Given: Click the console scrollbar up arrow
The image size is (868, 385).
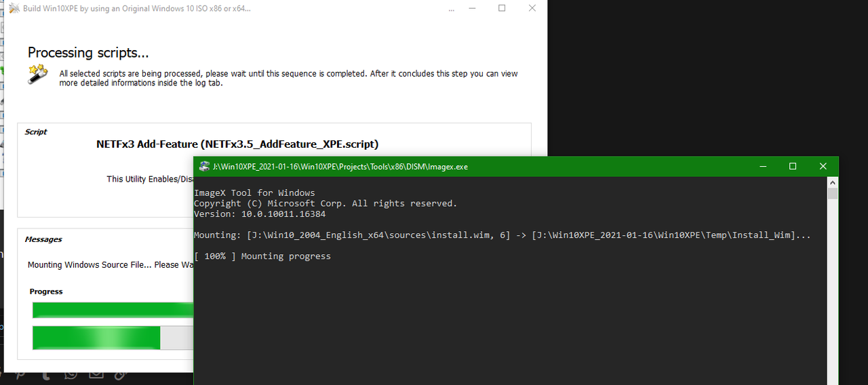Looking at the screenshot, I should pyautogui.click(x=833, y=182).
